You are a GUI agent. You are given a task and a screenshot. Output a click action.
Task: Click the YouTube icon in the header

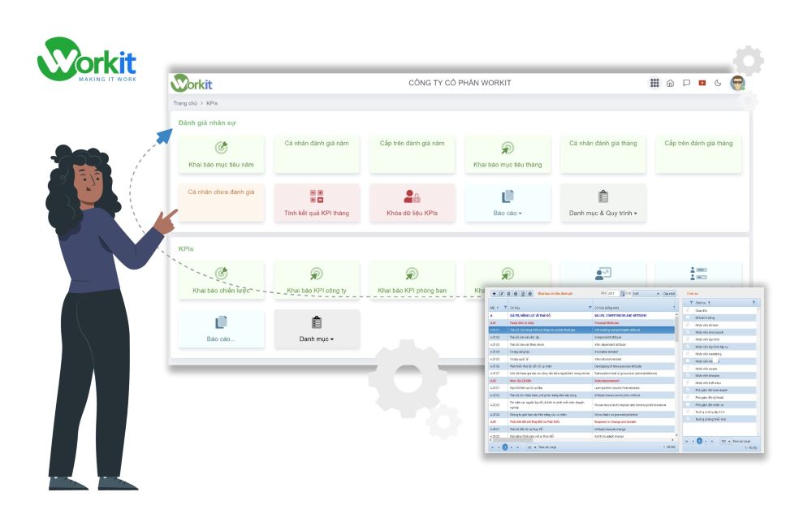pyautogui.click(x=701, y=82)
